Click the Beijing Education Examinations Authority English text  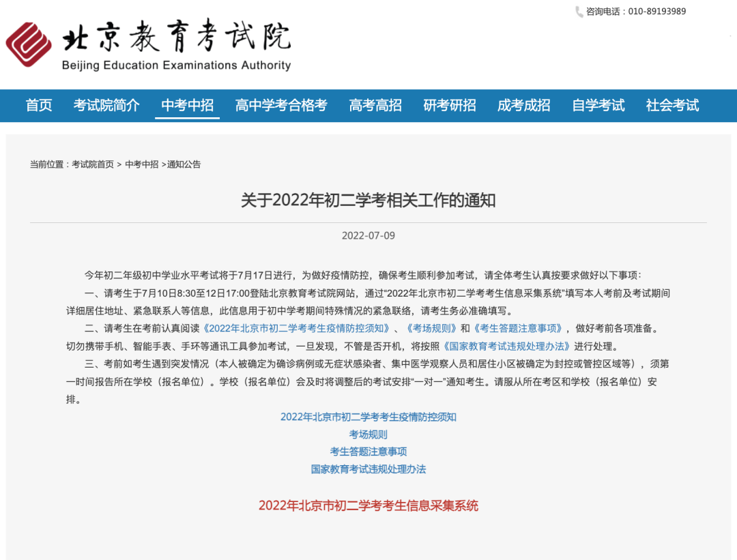(x=176, y=65)
